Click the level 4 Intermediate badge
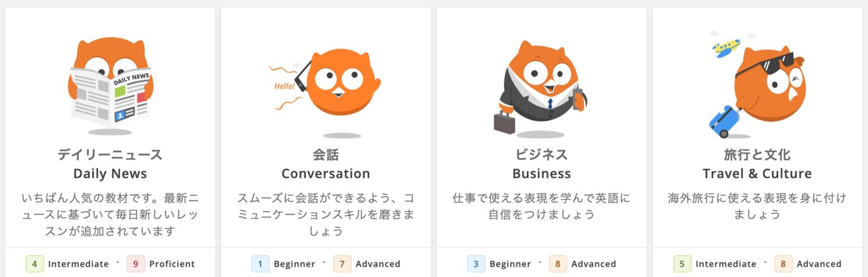 point(35,264)
